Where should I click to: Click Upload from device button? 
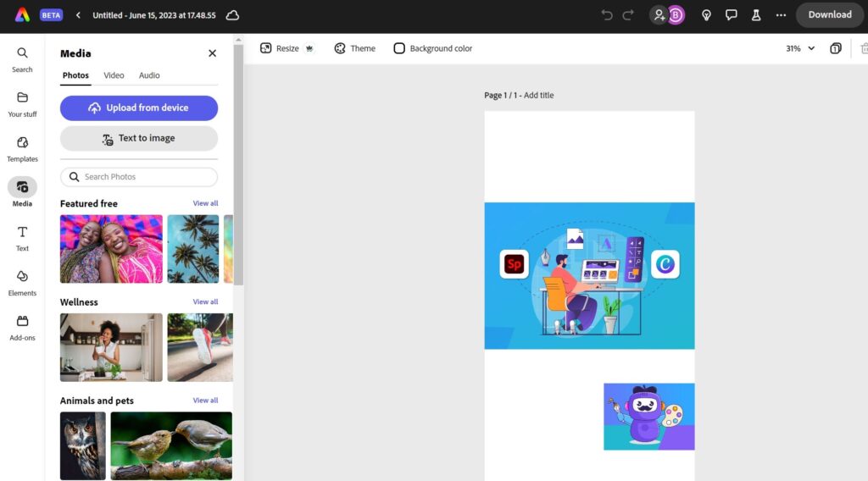click(139, 108)
